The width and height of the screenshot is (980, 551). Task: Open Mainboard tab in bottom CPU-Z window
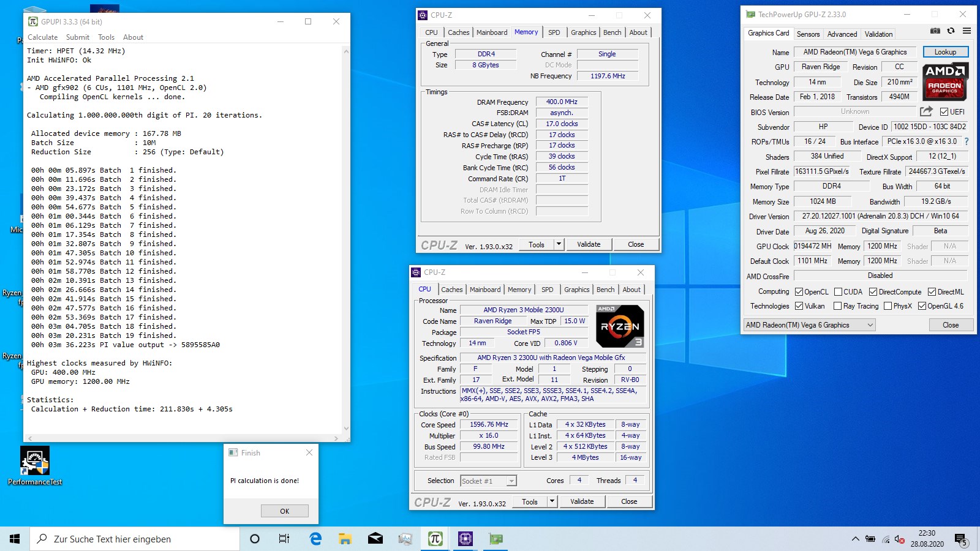[x=485, y=290]
